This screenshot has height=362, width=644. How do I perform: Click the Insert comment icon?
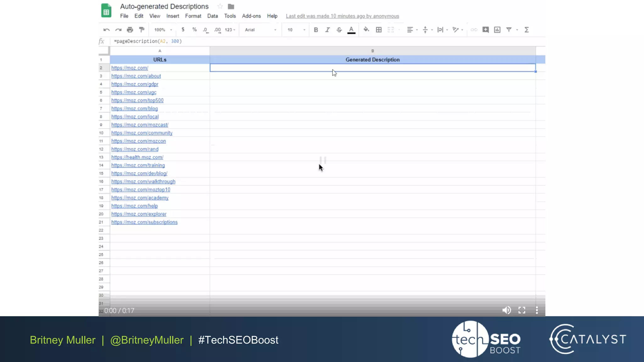point(486,30)
